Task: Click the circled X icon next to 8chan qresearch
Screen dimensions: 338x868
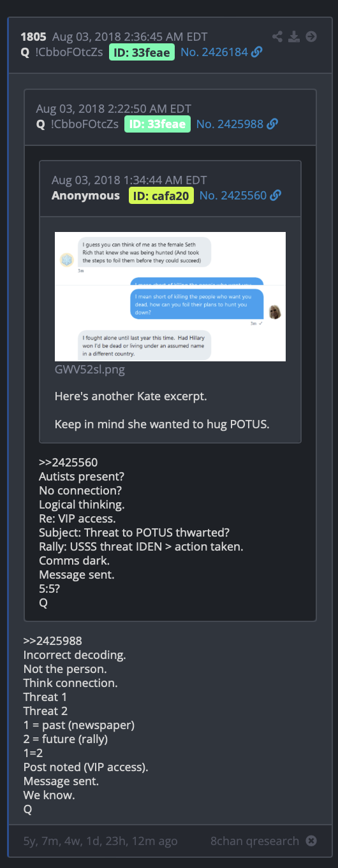Action: click(311, 841)
